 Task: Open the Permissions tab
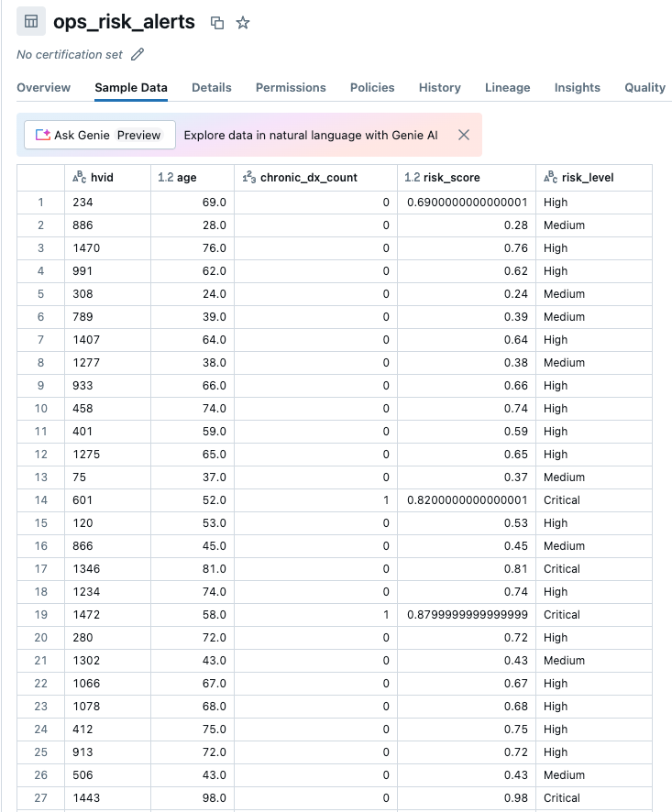[x=291, y=88]
